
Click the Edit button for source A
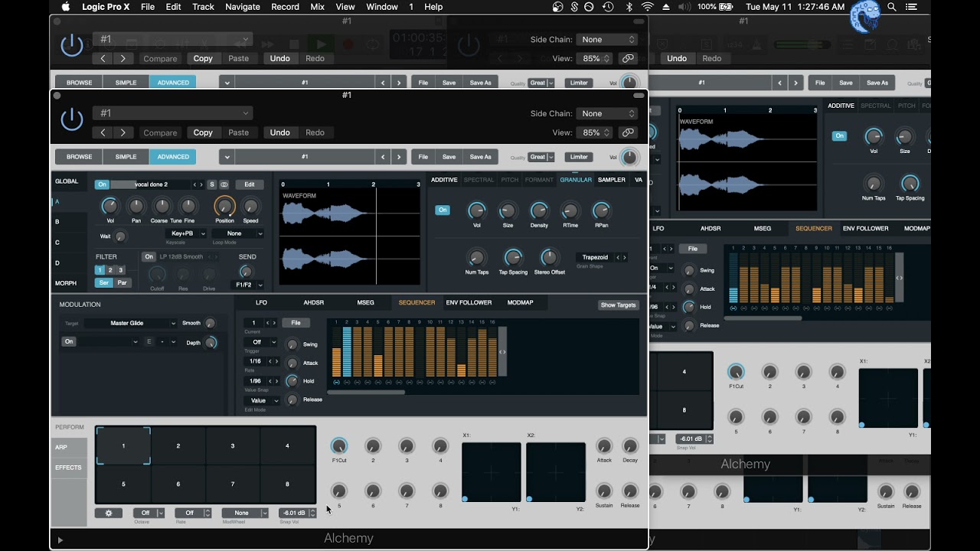point(250,184)
